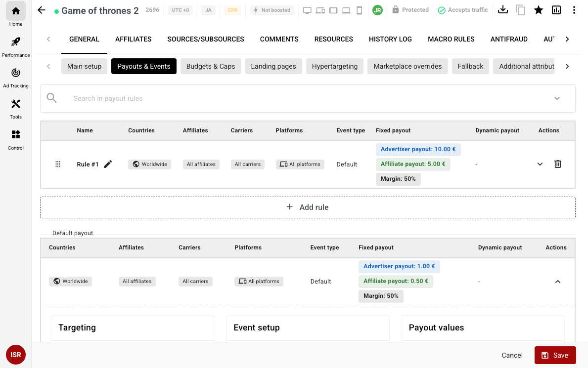588x368 pixels.
Task: Delete Rule #1 using trash icon
Action: (557, 164)
